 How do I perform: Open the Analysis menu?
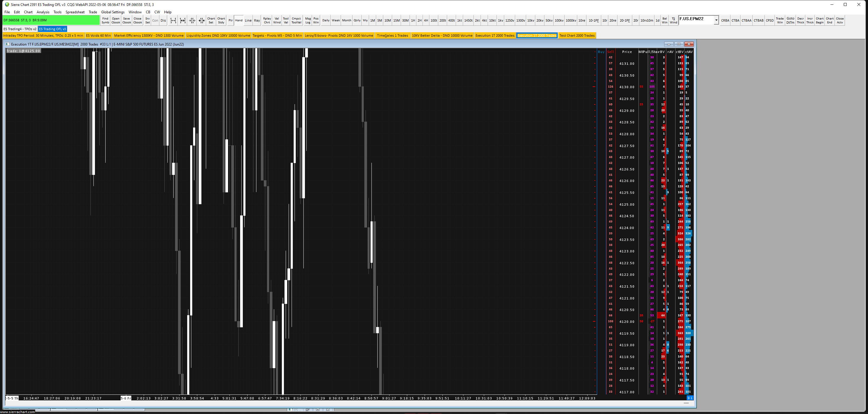pos(43,12)
